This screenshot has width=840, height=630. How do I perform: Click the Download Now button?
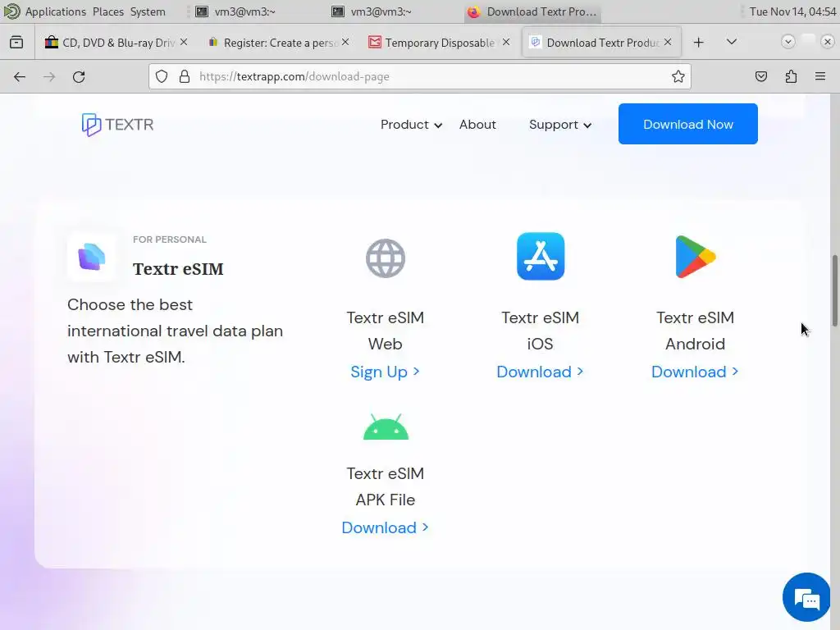[688, 124]
